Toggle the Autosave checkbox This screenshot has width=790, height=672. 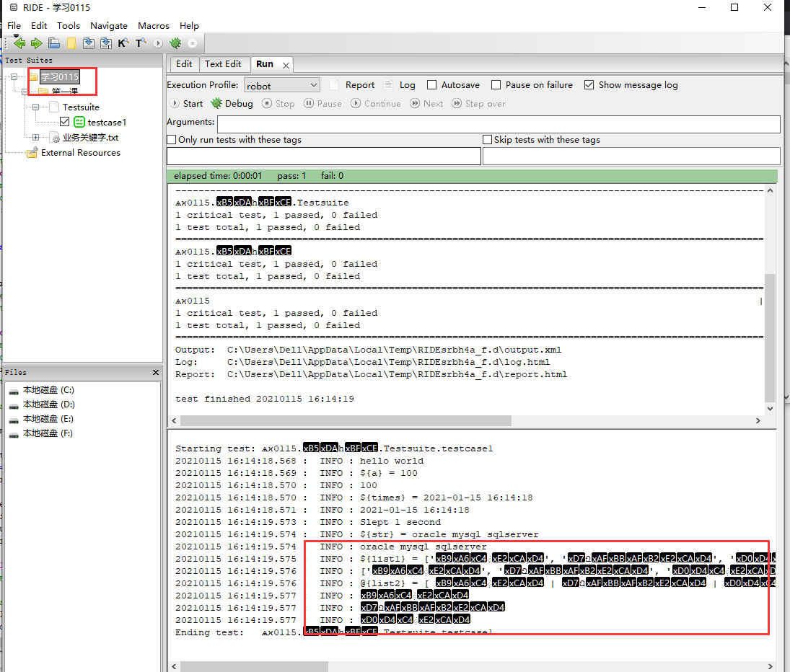pyautogui.click(x=431, y=85)
